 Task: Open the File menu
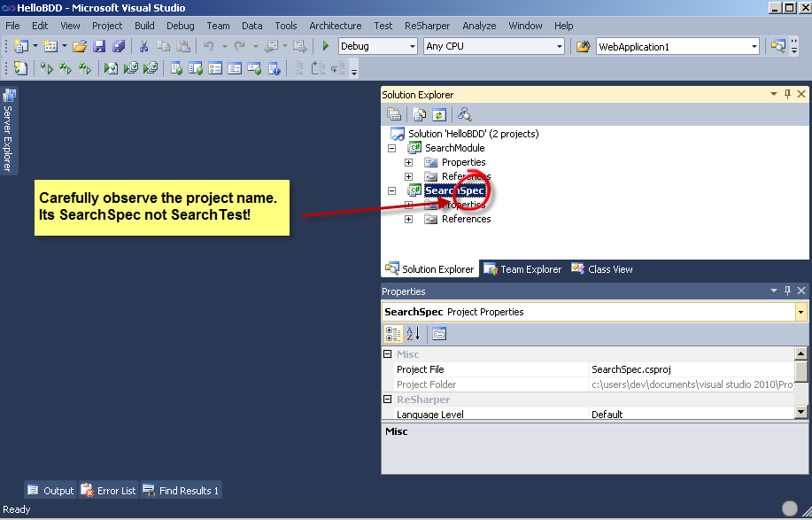point(12,26)
